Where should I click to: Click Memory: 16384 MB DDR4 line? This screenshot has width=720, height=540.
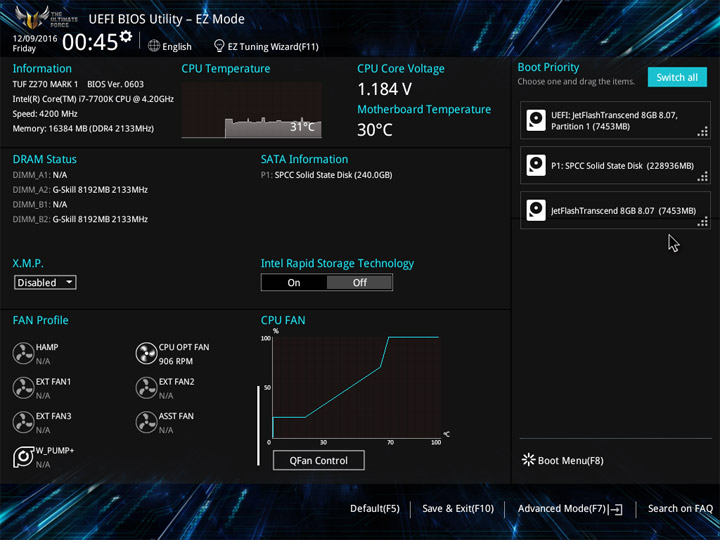pos(83,129)
